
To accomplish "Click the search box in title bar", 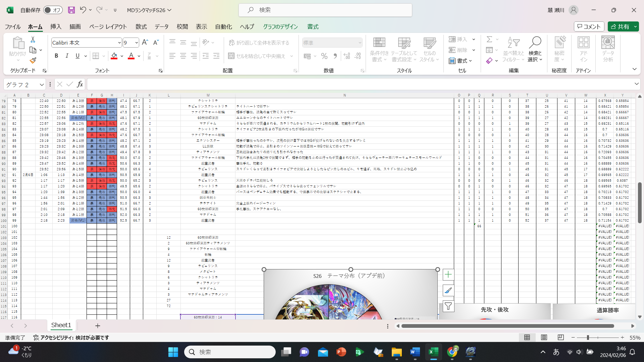I will pyautogui.click(x=325, y=10).
